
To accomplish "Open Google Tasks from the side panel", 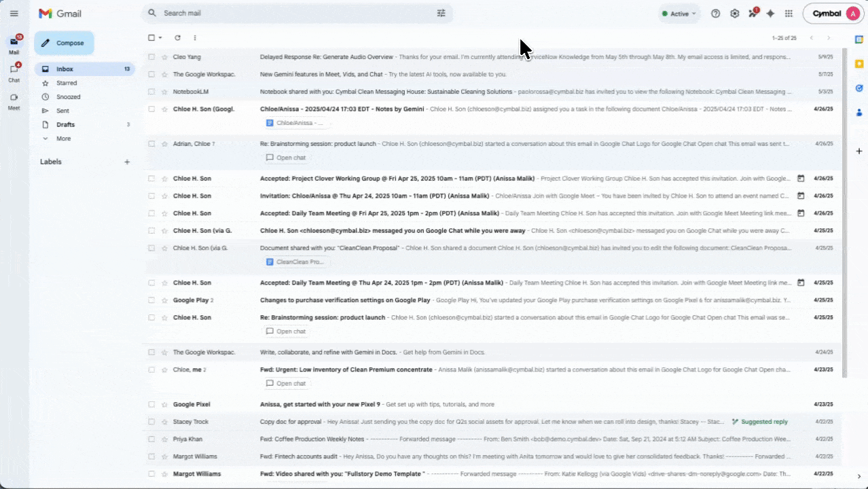I will click(x=858, y=88).
